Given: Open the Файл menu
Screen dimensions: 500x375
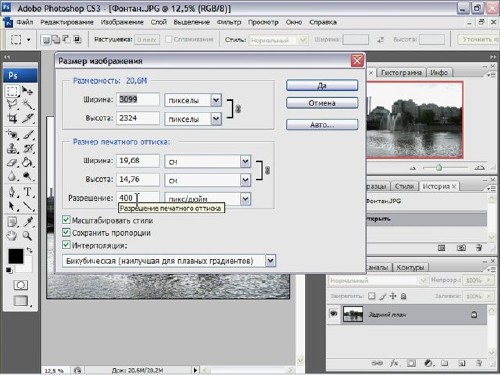Looking at the screenshot, I should pos(25,22).
